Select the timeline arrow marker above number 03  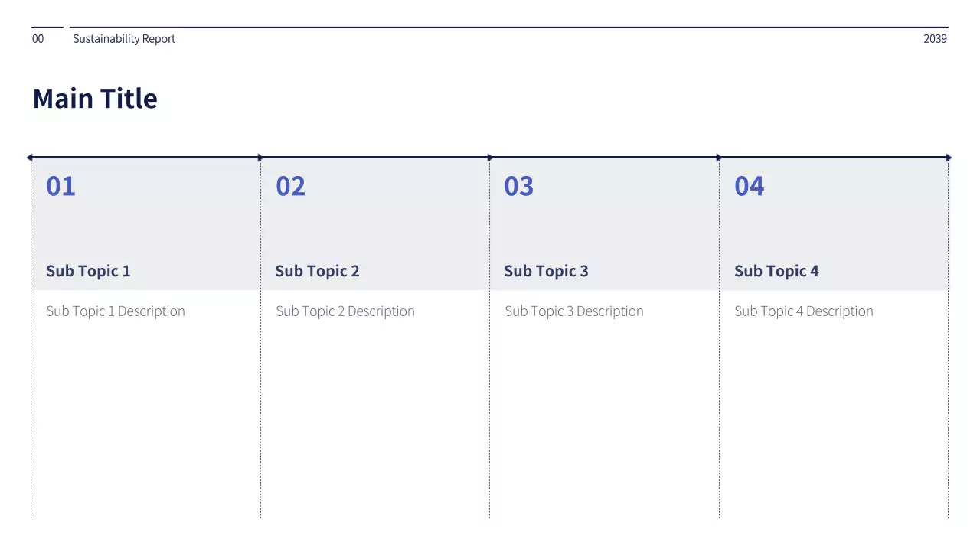pyautogui.click(x=490, y=158)
